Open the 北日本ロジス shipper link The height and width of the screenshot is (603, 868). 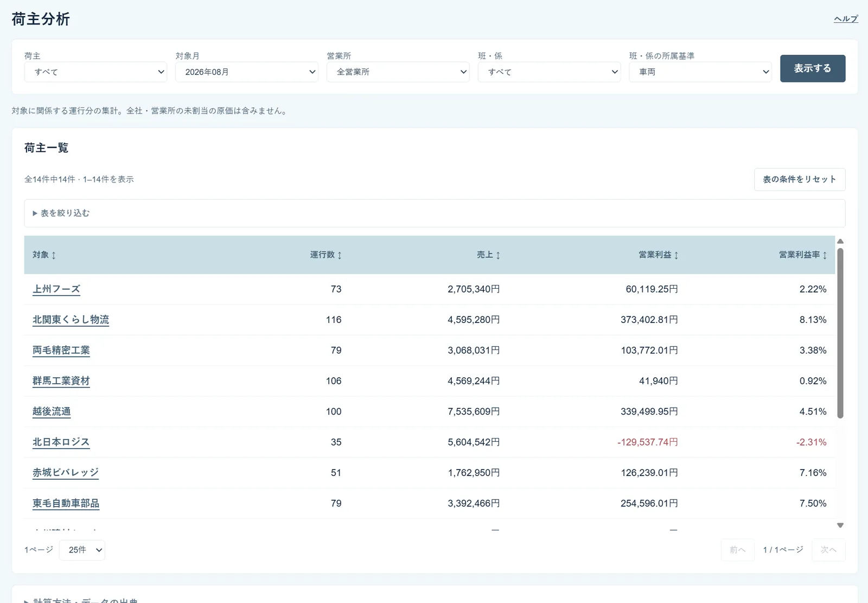click(x=61, y=442)
